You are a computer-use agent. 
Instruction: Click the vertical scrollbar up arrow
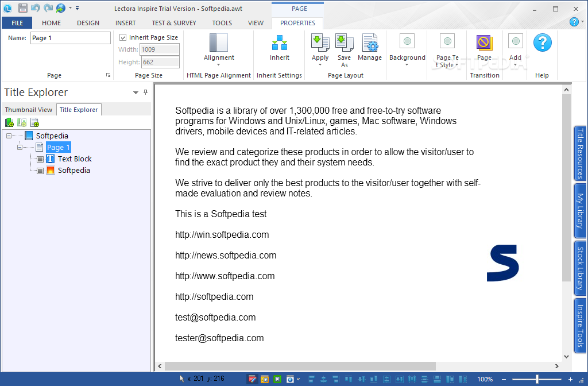[x=566, y=90]
